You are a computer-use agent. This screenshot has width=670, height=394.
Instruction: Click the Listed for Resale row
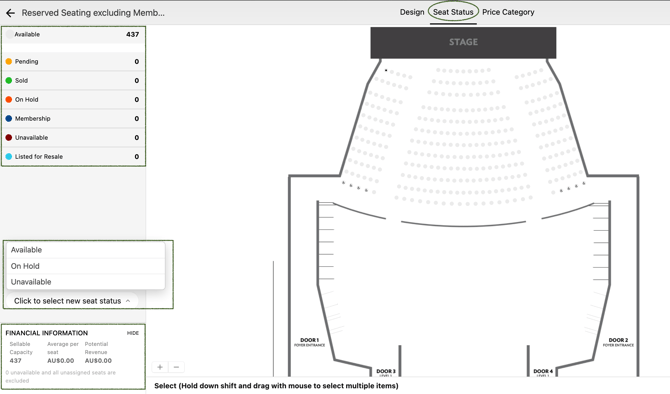[x=73, y=156]
